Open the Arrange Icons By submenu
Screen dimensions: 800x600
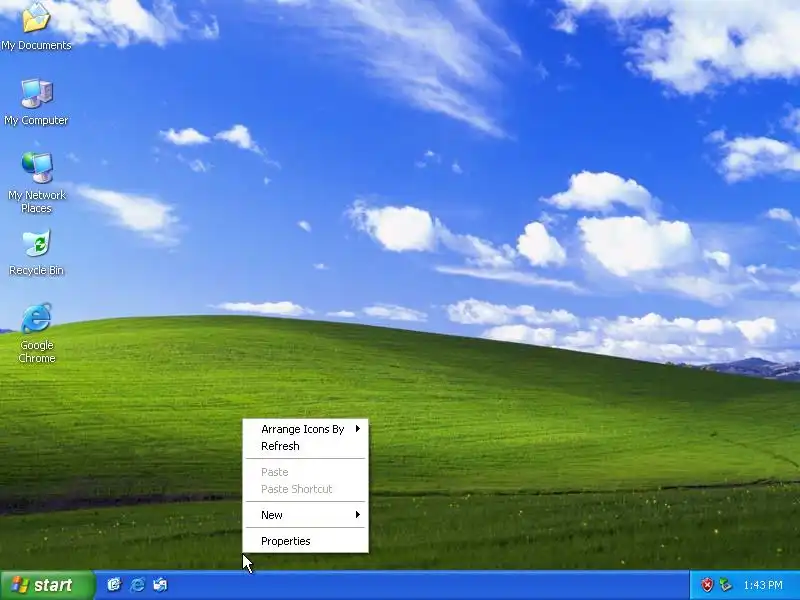tap(305, 429)
